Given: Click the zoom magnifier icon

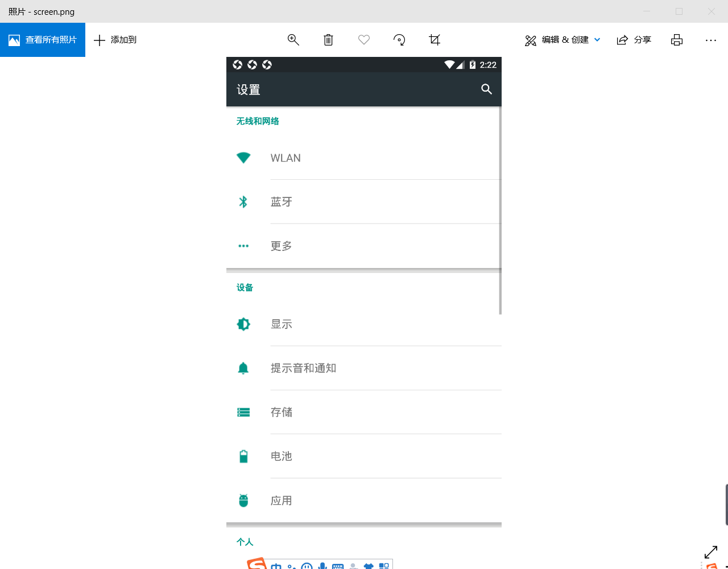Looking at the screenshot, I should [x=293, y=40].
